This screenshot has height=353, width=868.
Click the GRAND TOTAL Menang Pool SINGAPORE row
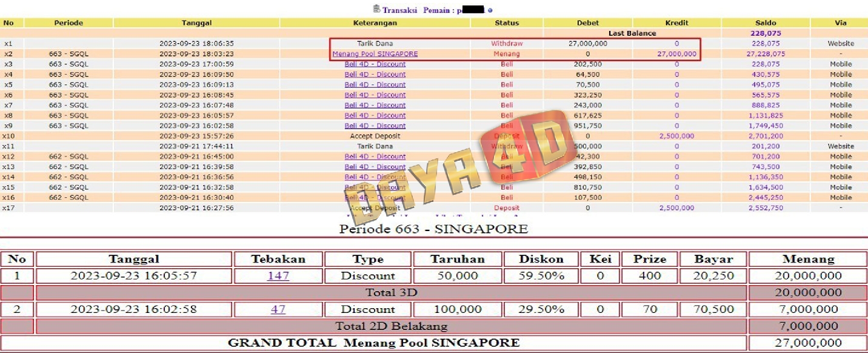(373, 343)
